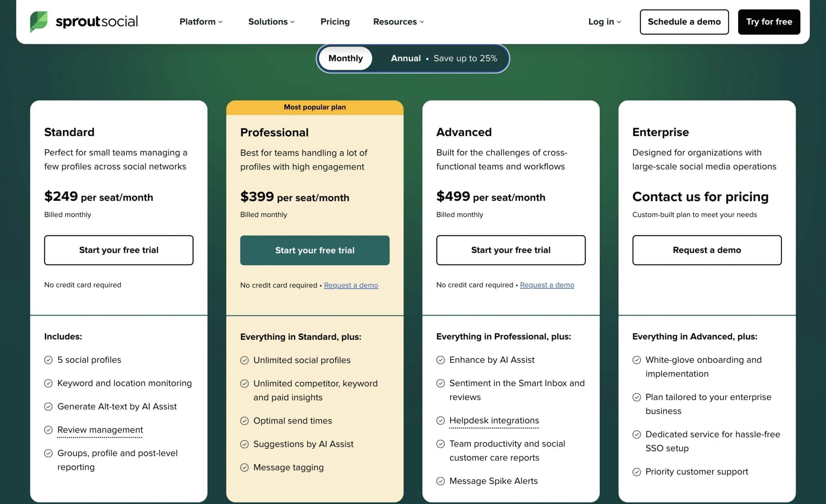Click the Helpdesk integrations tooltip term
Viewport: 826px width, 504px height.
click(494, 420)
